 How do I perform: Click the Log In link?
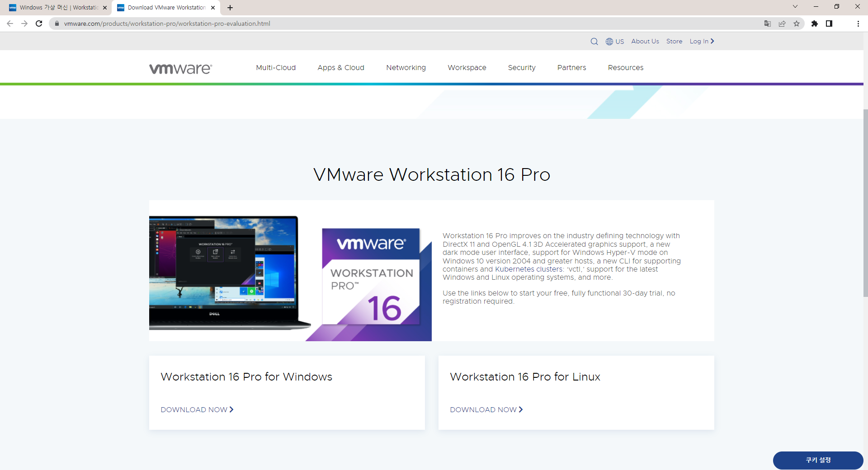coord(702,41)
